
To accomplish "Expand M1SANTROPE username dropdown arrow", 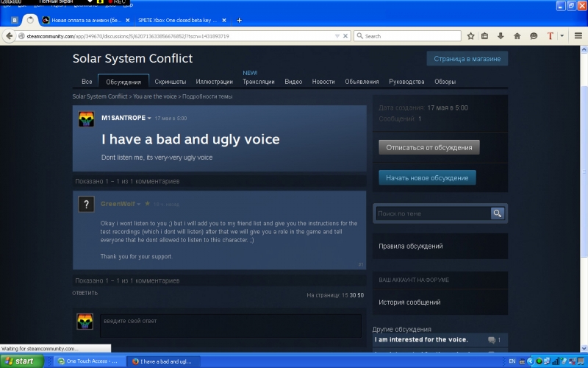I will 149,118.
